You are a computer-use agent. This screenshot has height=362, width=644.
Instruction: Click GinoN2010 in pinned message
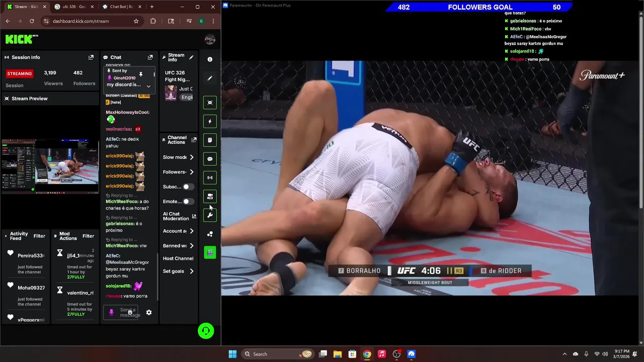124,78
